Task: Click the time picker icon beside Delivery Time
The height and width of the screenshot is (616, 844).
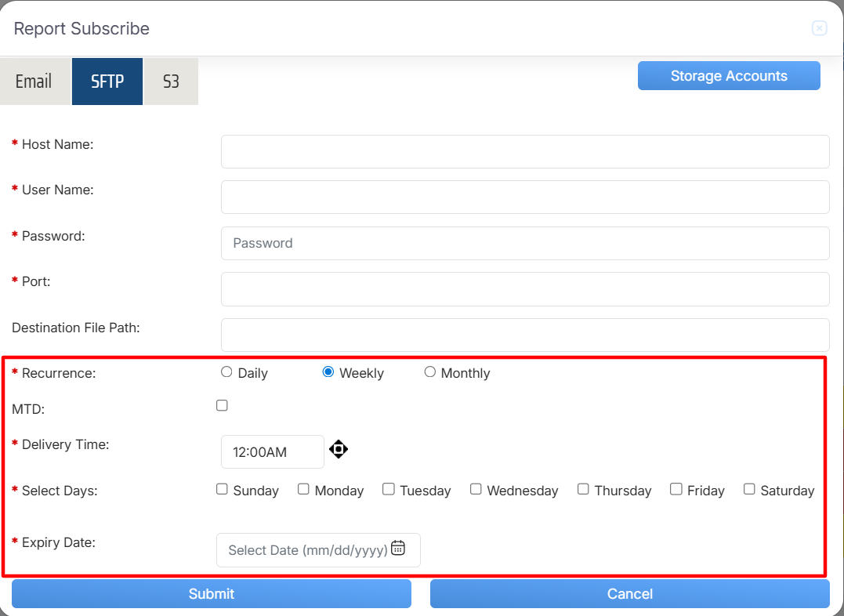Action: click(339, 449)
